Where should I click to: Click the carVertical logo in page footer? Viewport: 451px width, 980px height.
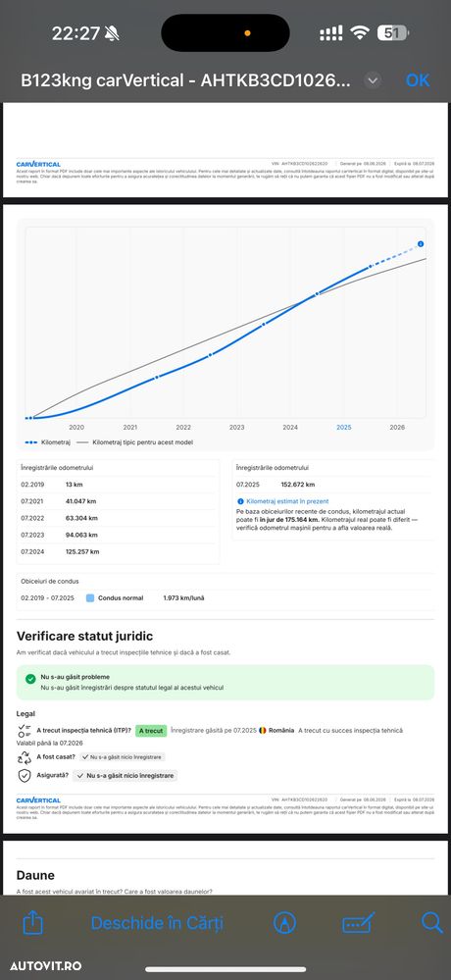tap(38, 800)
